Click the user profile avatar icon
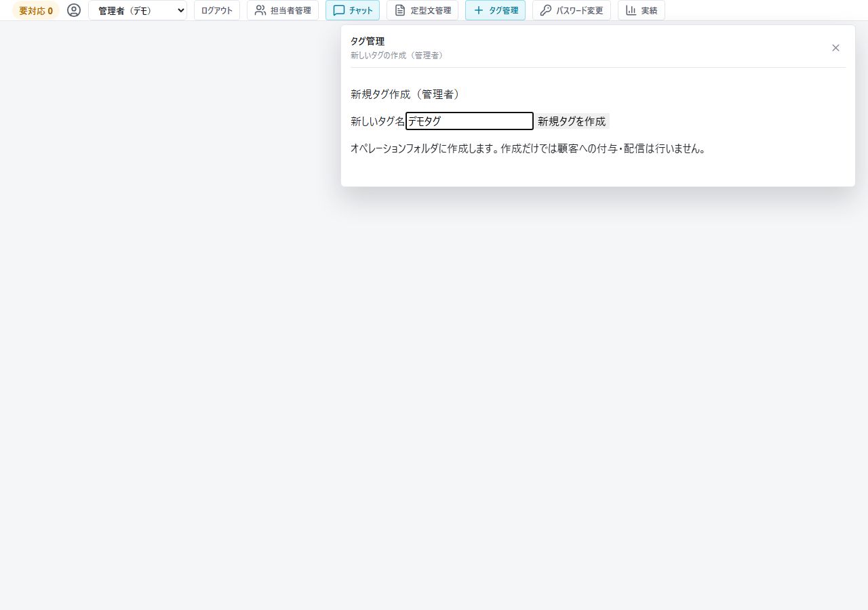868x610 pixels. 74,10
